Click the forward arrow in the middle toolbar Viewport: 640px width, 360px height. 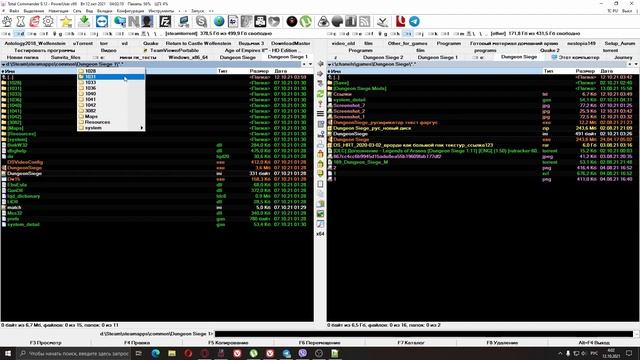pos(320,74)
